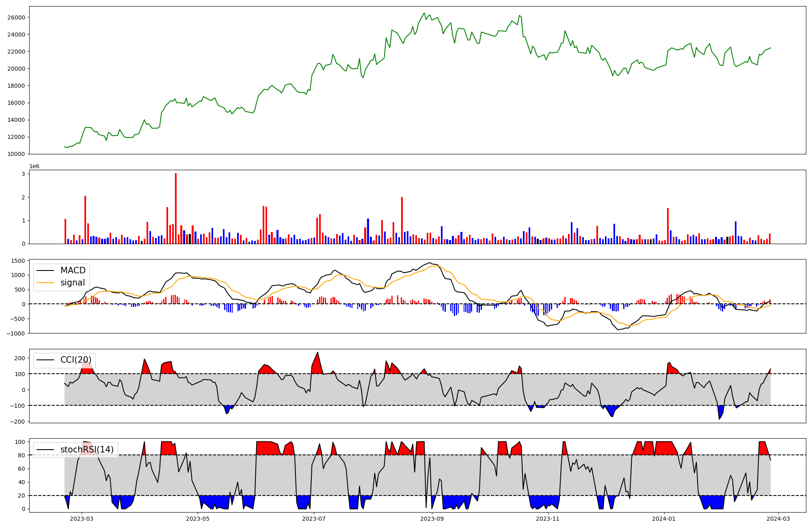Viewport: 812px width, 528px height.
Task: Click the 2024-01 date tick label
Action: tap(664, 519)
